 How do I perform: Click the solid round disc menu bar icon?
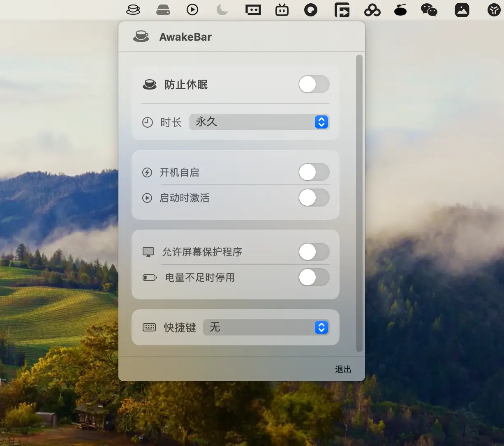coord(311,9)
